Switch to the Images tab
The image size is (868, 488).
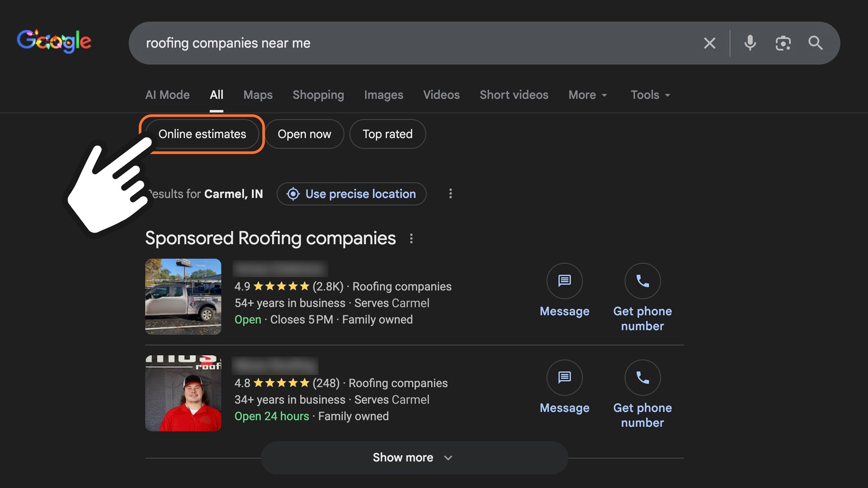[x=384, y=95]
